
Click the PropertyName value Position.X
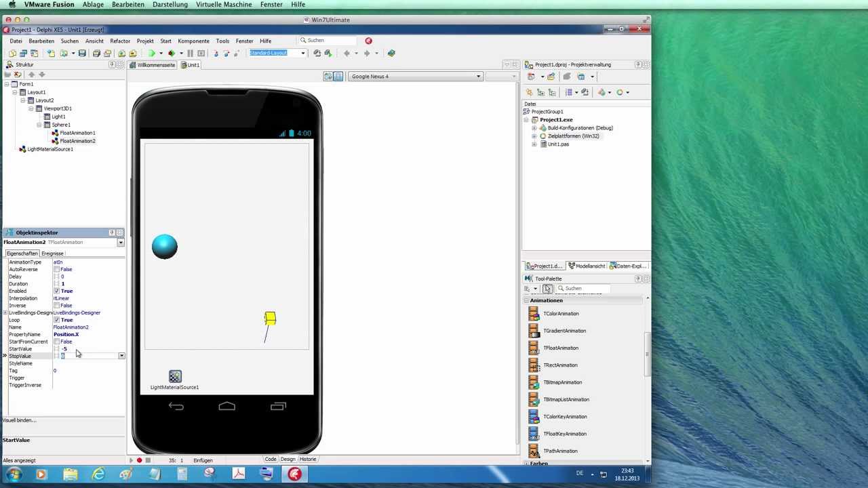click(66, 335)
